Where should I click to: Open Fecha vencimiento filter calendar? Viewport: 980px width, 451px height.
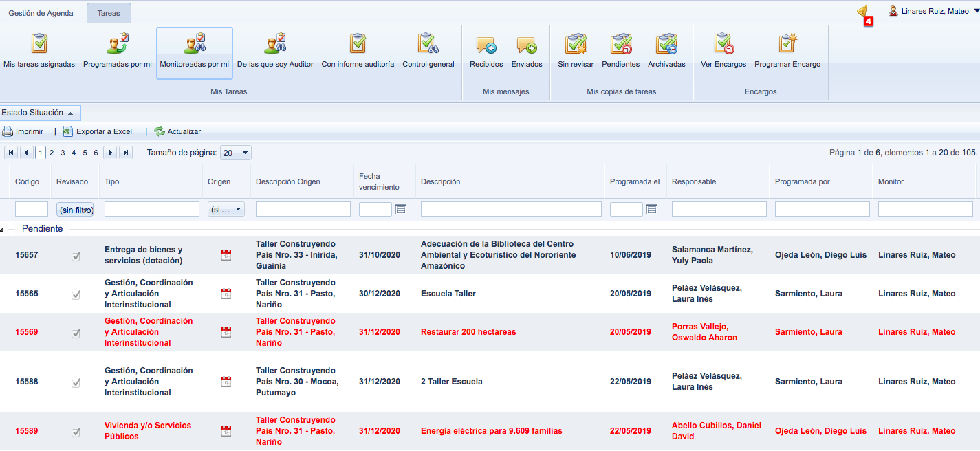click(401, 209)
